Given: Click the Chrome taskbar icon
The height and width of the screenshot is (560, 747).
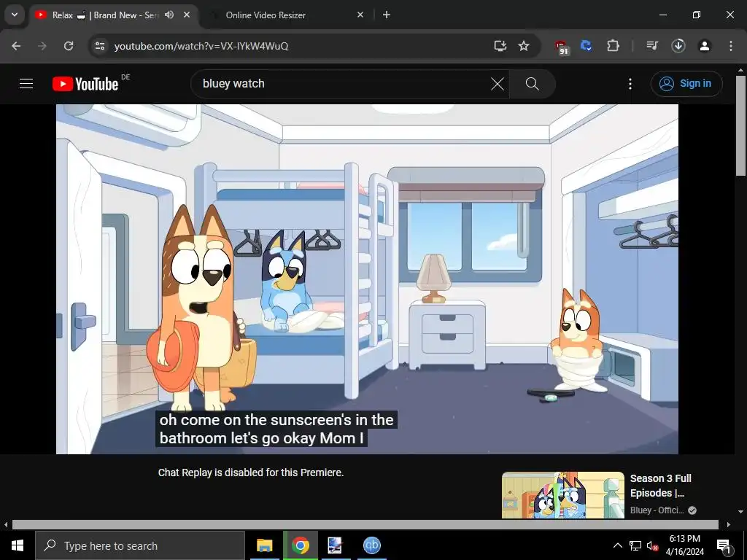Looking at the screenshot, I should (300, 545).
